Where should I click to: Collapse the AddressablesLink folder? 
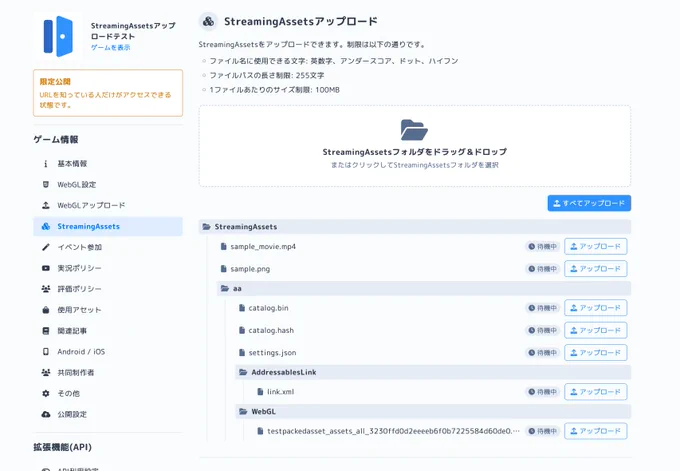pos(433,372)
